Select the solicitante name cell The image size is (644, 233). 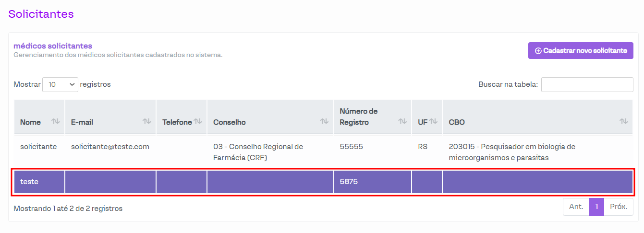tap(38, 147)
